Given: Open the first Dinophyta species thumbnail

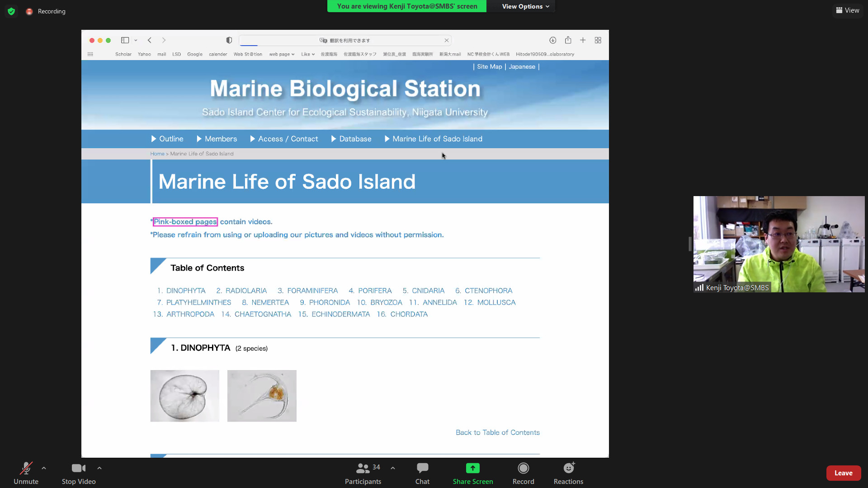Looking at the screenshot, I should [184, 396].
